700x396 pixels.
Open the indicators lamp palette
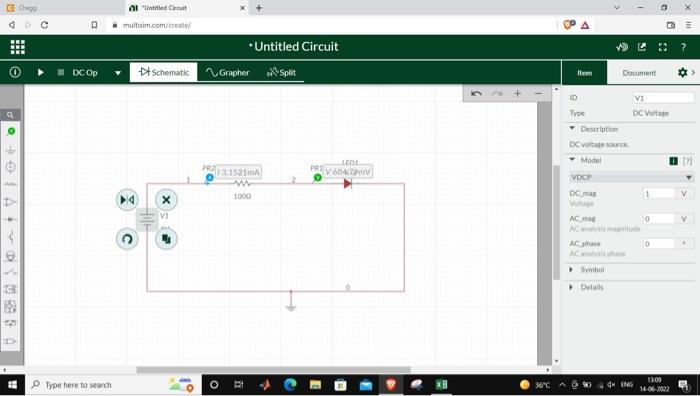pyautogui.click(x=10, y=255)
